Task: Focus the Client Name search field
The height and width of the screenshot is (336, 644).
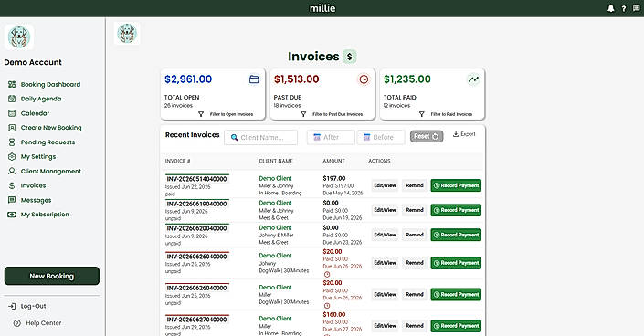Action: pos(261,138)
